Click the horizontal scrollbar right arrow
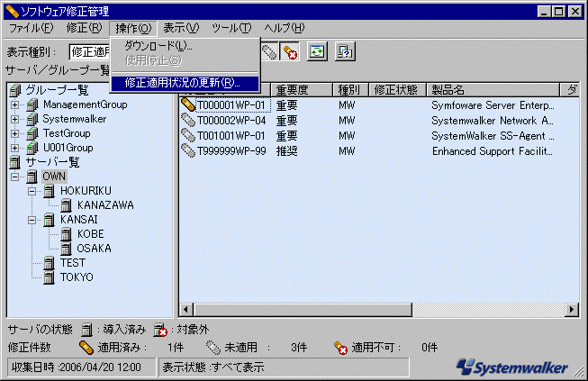The image size is (588, 381). 572,310
